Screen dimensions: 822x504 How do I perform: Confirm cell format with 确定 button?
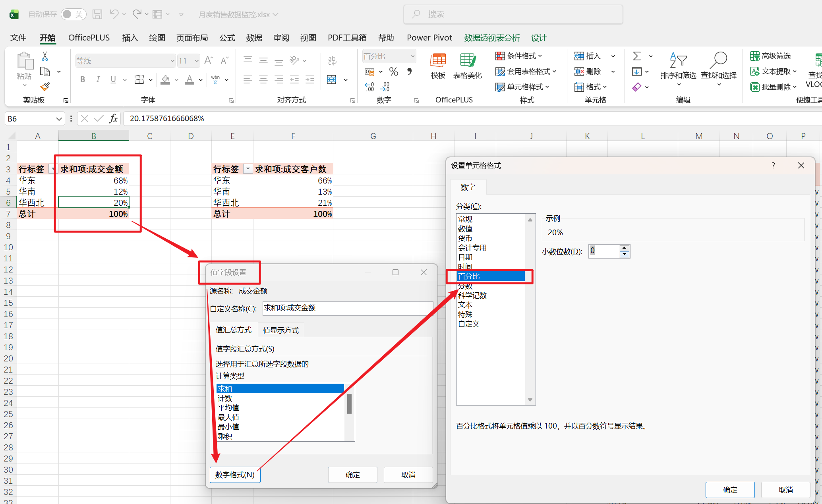coord(730,490)
